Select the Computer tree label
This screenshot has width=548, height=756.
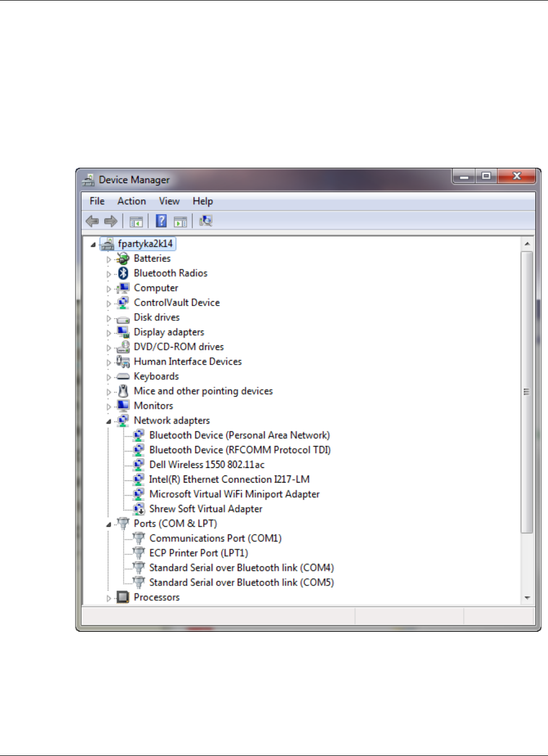(156, 288)
